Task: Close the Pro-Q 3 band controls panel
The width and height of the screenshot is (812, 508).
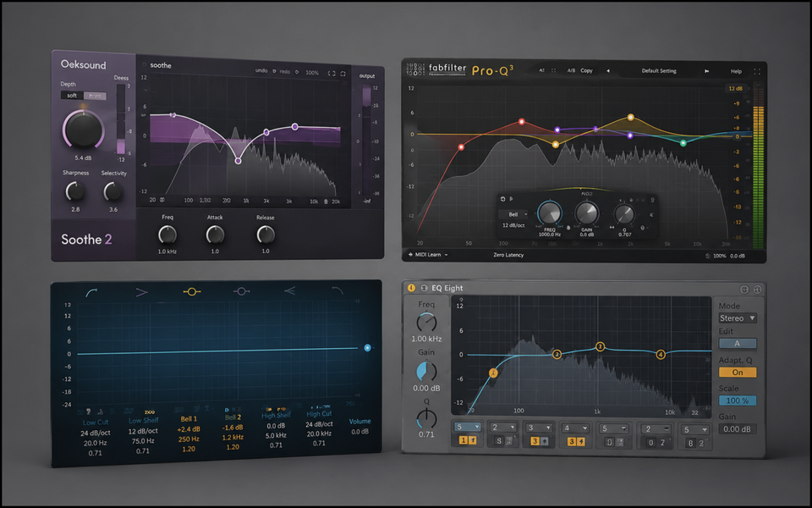Action: pyautogui.click(x=651, y=214)
